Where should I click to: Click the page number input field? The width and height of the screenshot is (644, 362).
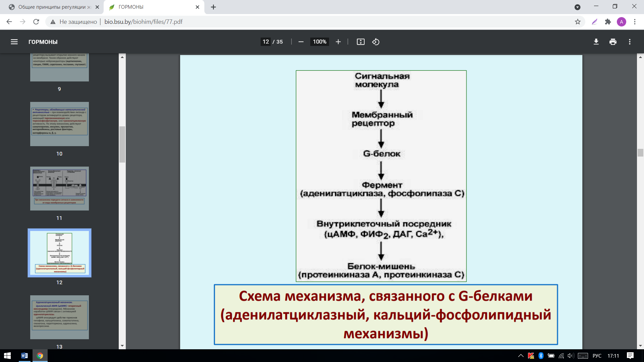pyautogui.click(x=266, y=42)
